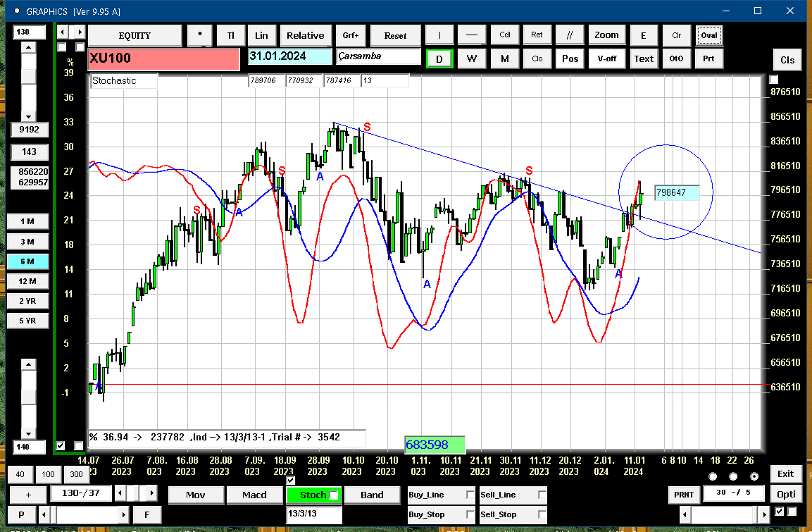
Task: Switch to Weekly (W) timeframe
Action: coord(471,58)
